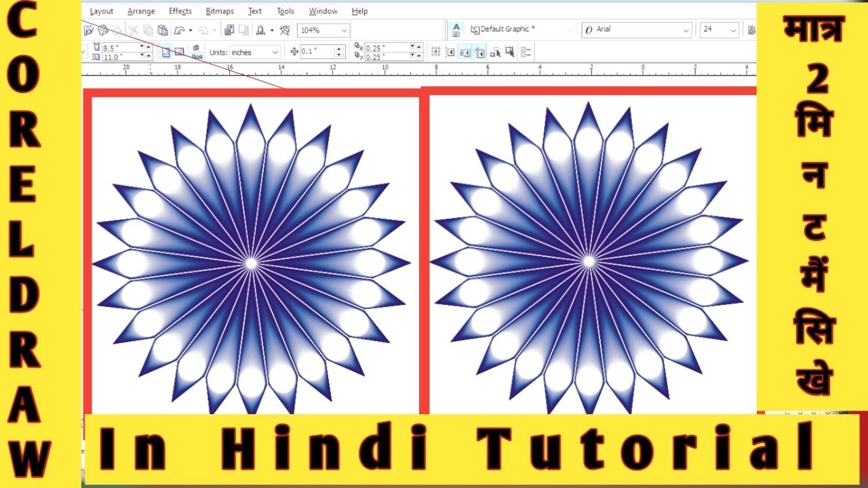Increase nudge offset with up stepper
868x488 pixels.
point(339,49)
